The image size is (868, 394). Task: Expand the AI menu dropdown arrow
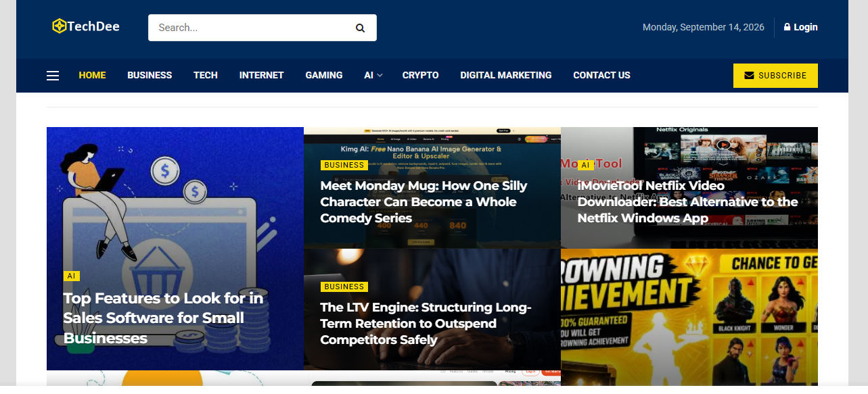pos(380,76)
